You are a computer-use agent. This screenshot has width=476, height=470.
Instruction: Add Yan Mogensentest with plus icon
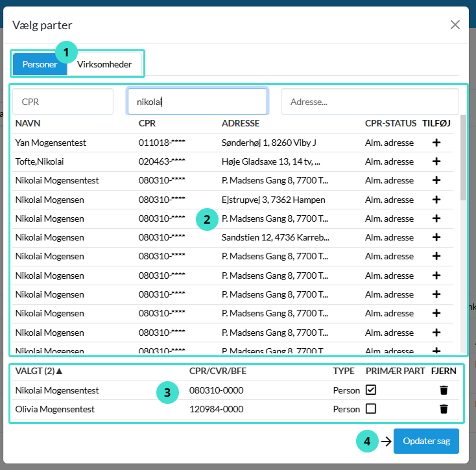[x=436, y=143]
